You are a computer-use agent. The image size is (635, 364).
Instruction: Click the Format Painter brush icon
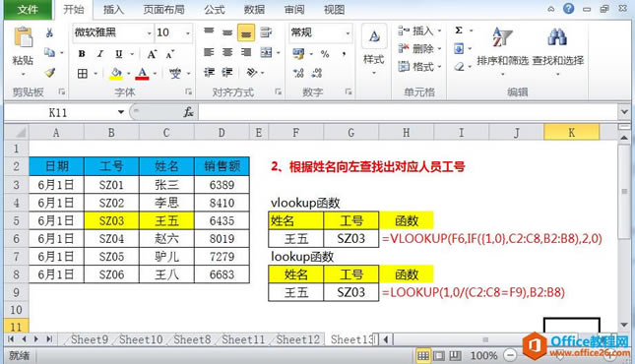coord(49,73)
